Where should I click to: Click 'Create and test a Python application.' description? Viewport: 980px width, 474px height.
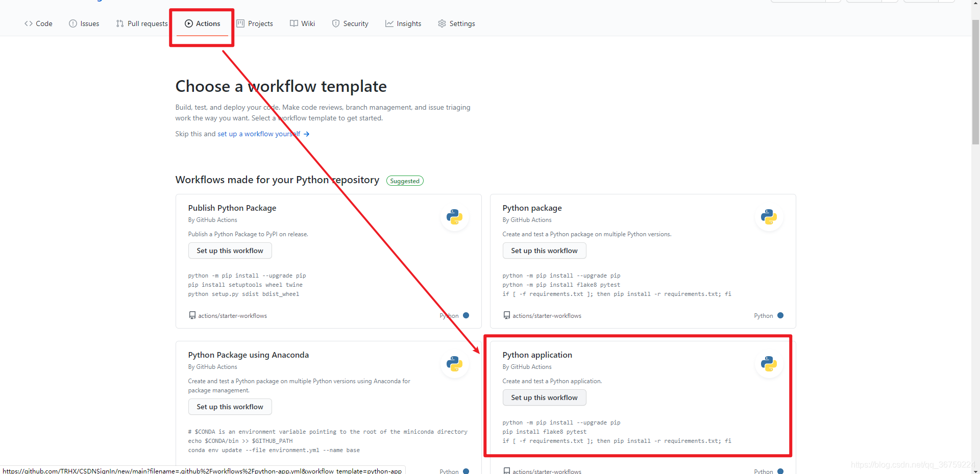(x=552, y=381)
